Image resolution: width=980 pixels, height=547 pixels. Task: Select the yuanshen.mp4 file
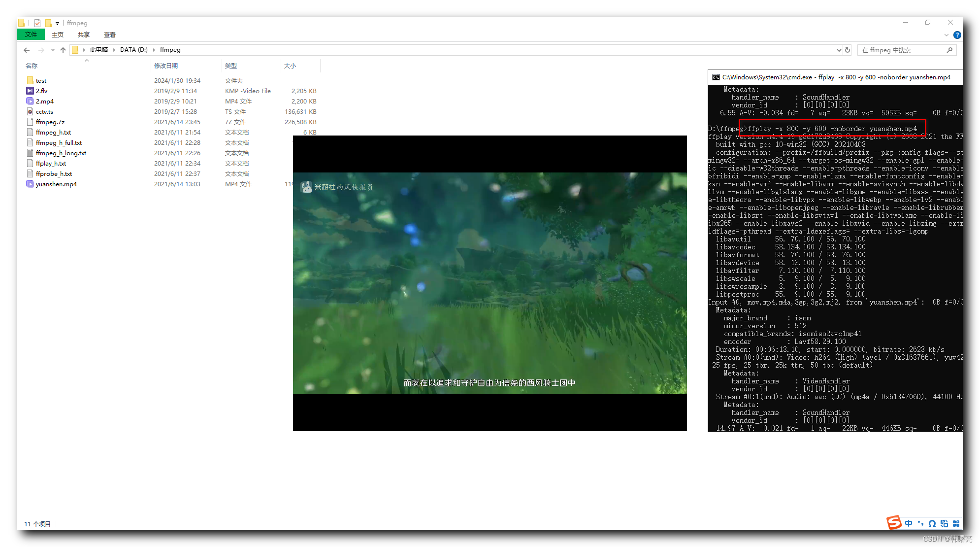[56, 184]
